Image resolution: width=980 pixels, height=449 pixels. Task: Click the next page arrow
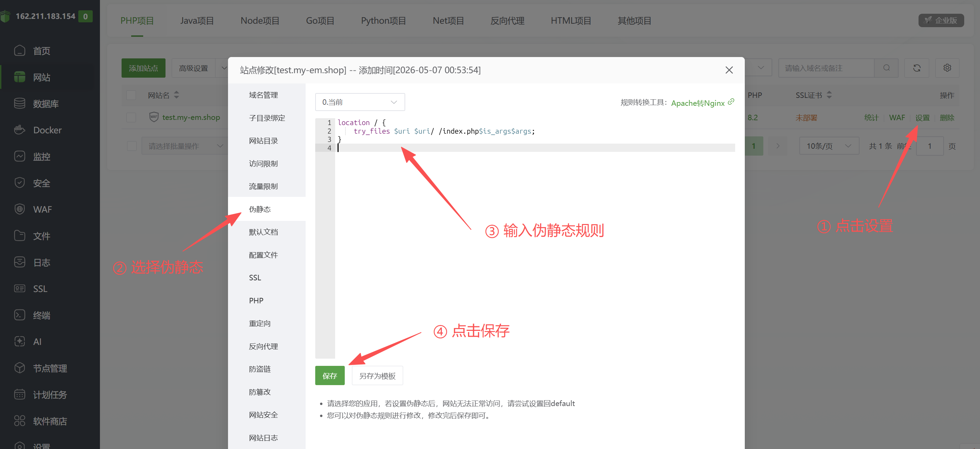point(778,146)
